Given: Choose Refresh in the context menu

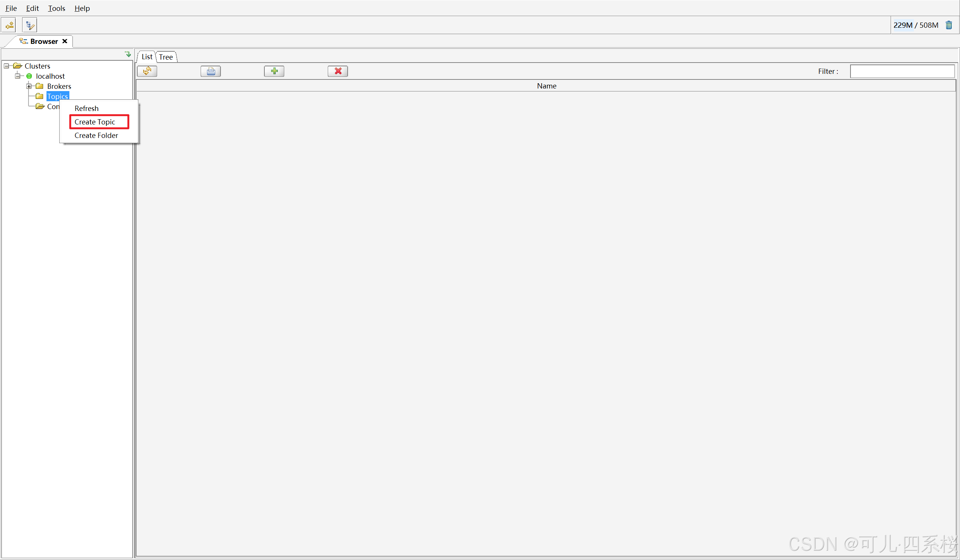Looking at the screenshot, I should [87, 108].
